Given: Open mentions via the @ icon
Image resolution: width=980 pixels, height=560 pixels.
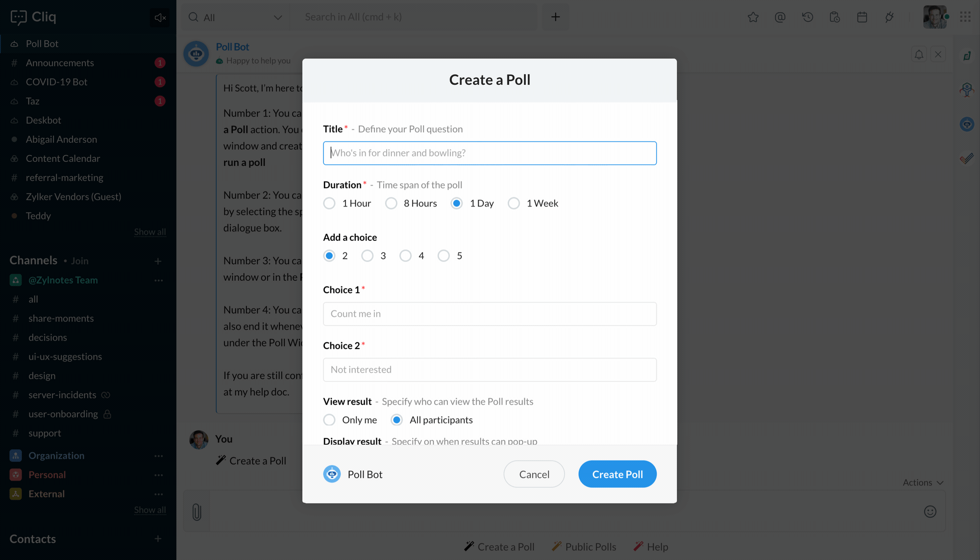Looking at the screenshot, I should tap(780, 18).
